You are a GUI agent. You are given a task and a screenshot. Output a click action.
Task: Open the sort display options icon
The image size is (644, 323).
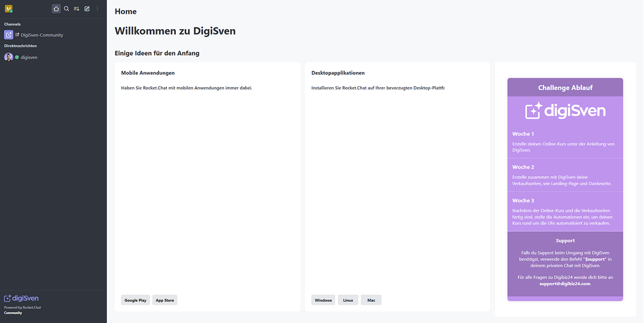pos(76,9)
